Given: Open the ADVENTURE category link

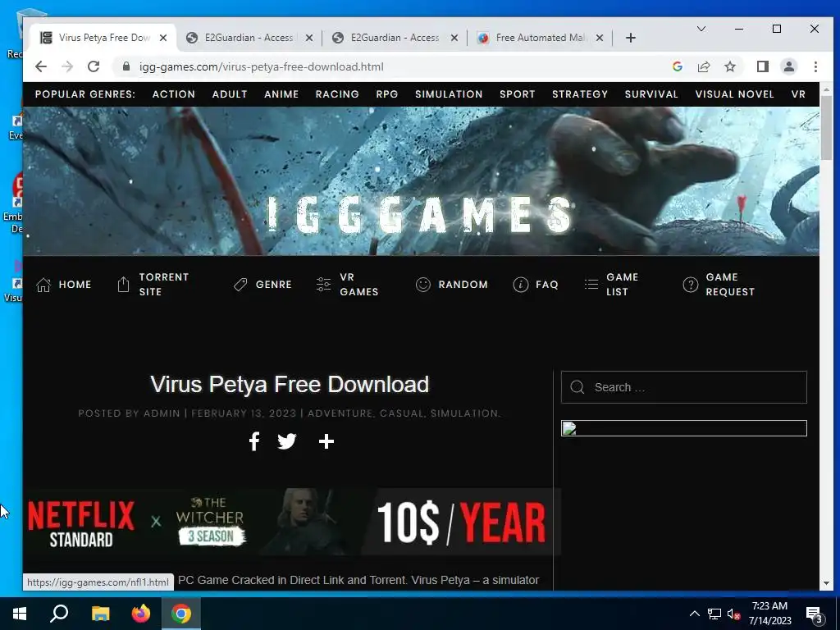Looking at the screenshot, I should [340, 413].
